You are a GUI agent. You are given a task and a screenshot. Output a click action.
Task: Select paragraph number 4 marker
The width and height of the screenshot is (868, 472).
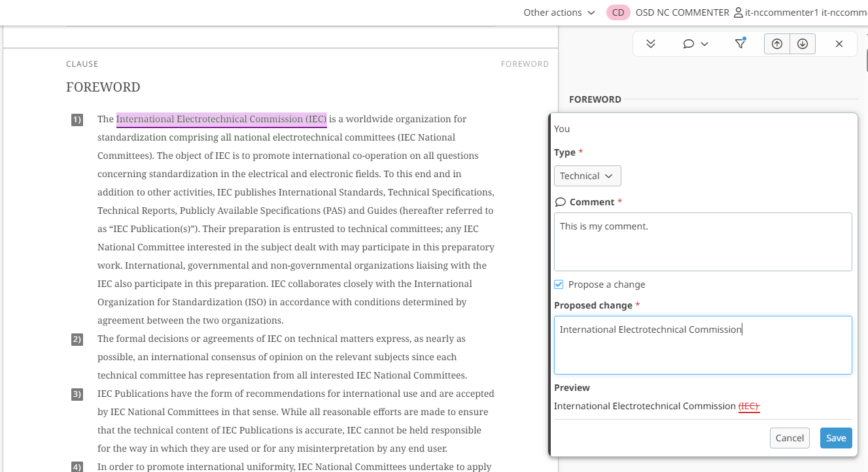tap(77, 467)
